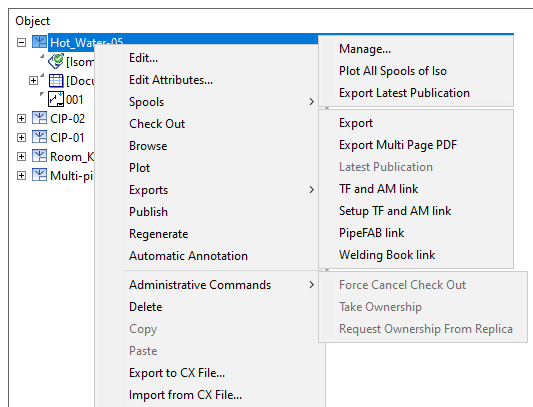The image size is (533, 407).
Task: Click the Hot_Water-05 pipeline icon
Action: (39, 42)
